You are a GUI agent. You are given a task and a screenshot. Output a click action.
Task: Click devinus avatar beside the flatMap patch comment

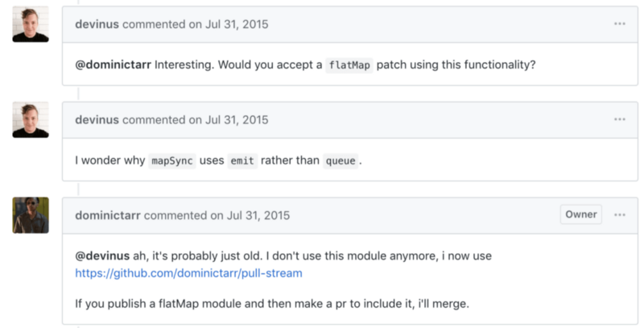point(31,24)
